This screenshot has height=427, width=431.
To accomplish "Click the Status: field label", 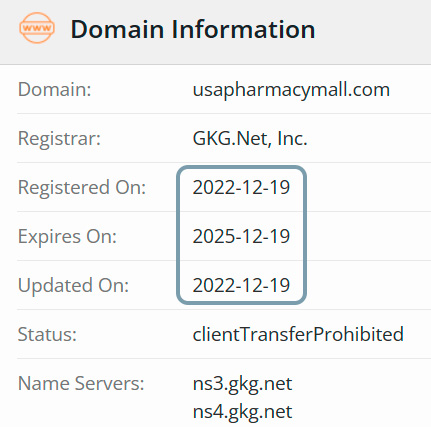I will pos(47,334).
